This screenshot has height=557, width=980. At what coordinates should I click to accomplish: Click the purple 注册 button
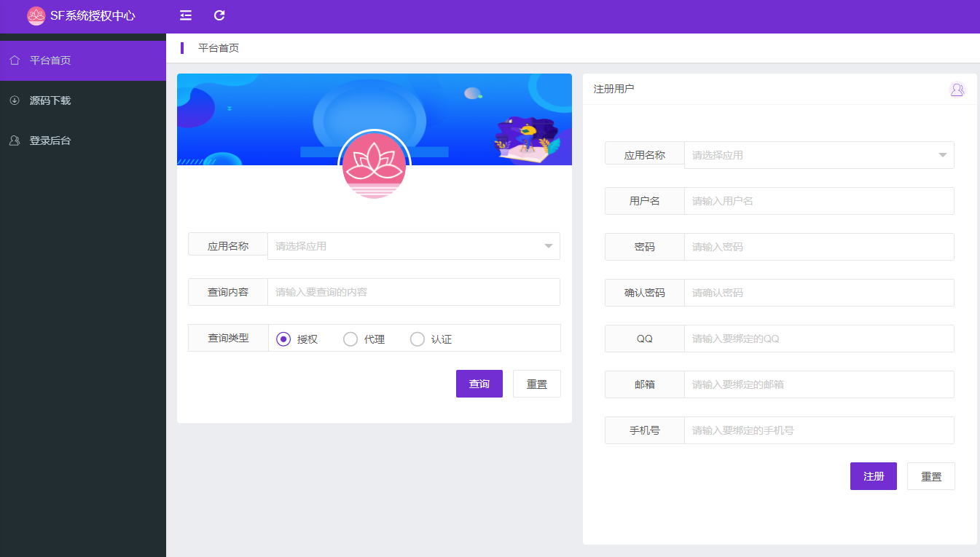tap(874, 476)
